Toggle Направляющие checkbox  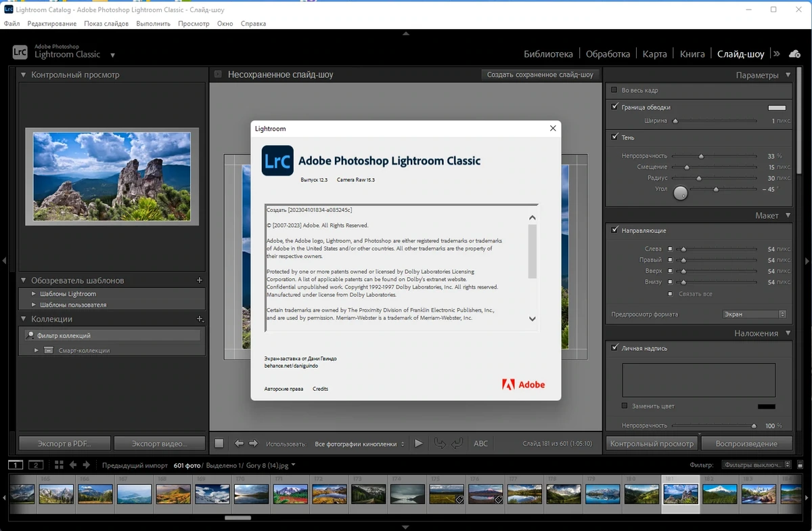(614, 230)
